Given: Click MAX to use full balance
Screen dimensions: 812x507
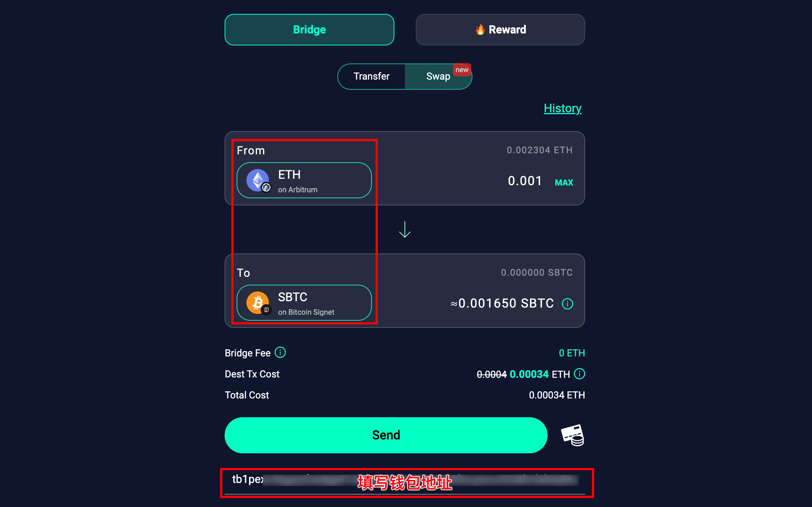Looking at the screenshot, I should pos(564,183).
